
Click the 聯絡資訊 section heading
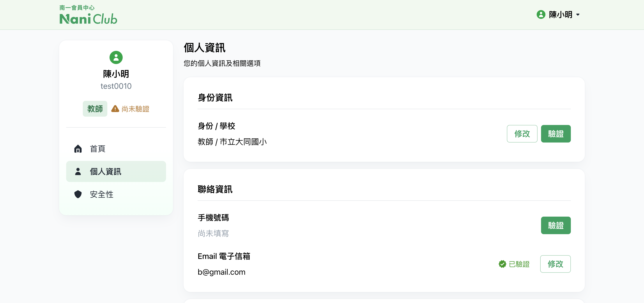pos(215,189)
